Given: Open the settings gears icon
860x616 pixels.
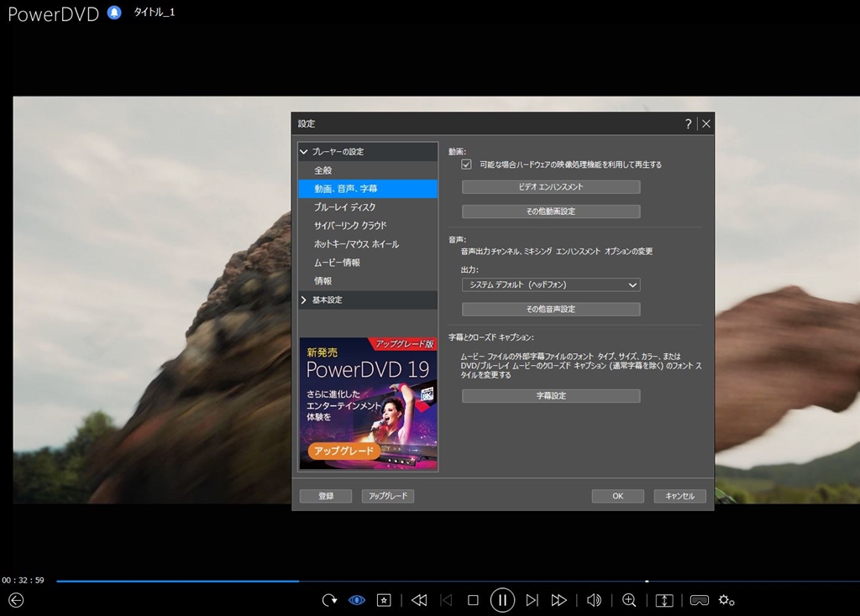Looking at the screenshot, I should [726, 600].
